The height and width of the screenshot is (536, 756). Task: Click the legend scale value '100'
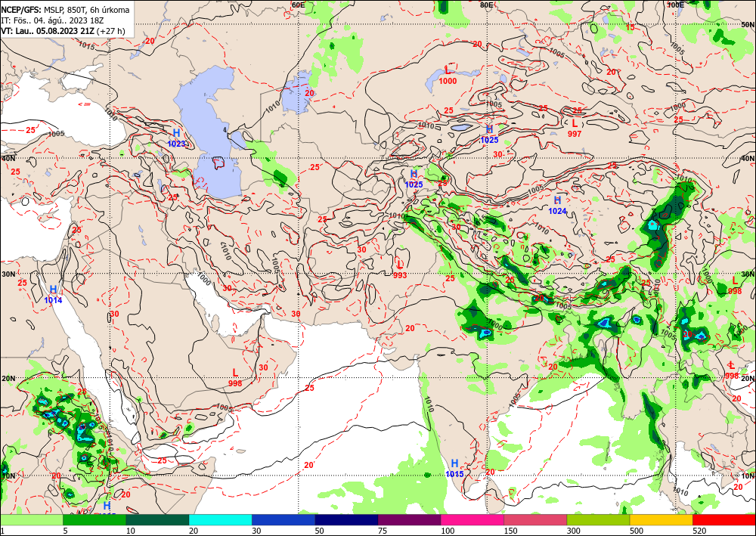pyautogui.click(x=448, y=531)
